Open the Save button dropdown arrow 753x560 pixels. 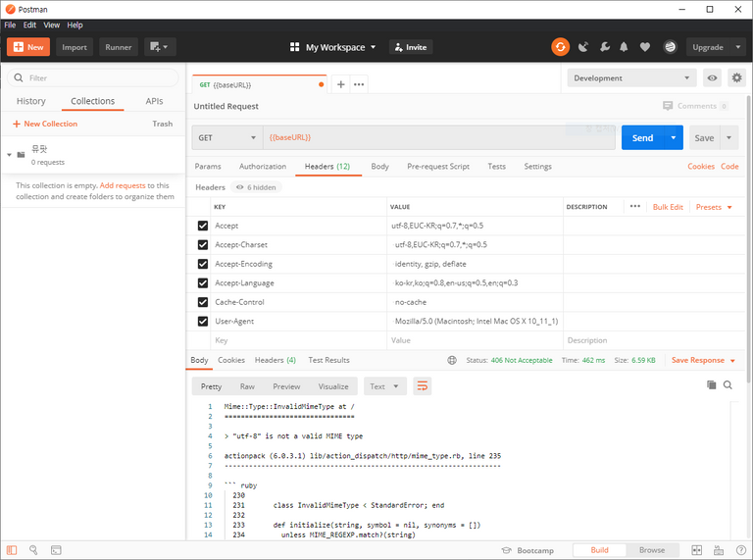[729, 138]
